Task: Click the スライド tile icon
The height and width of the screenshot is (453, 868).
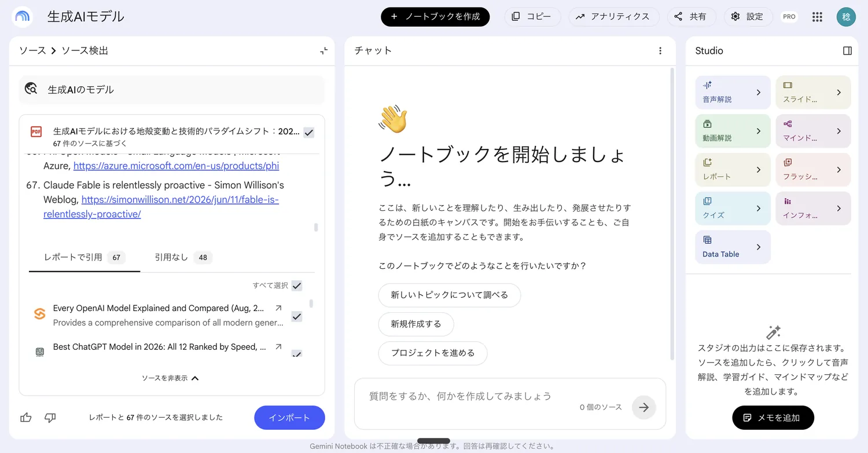Action: 788,85
